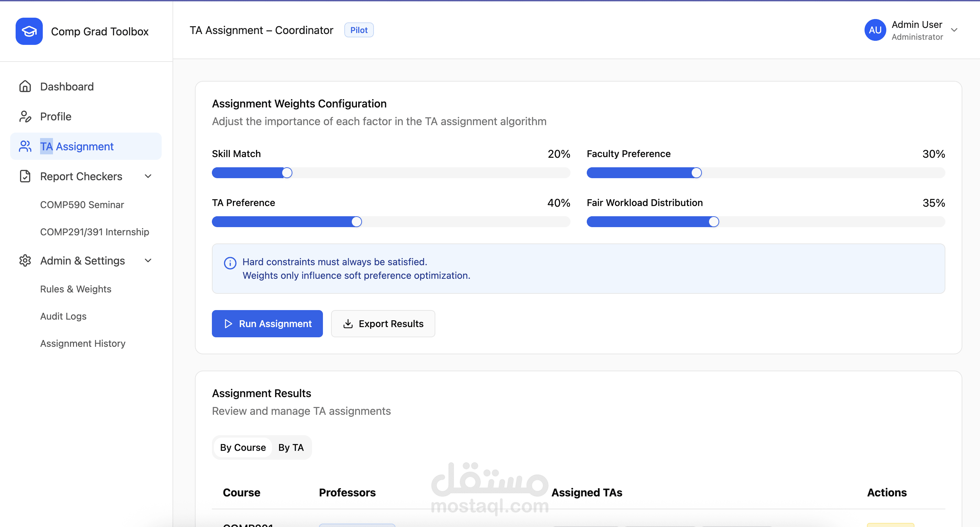Collapse the Admin & Settings chevron
Image resolution: width=980 pixels, height=527 pixels.
148,260
